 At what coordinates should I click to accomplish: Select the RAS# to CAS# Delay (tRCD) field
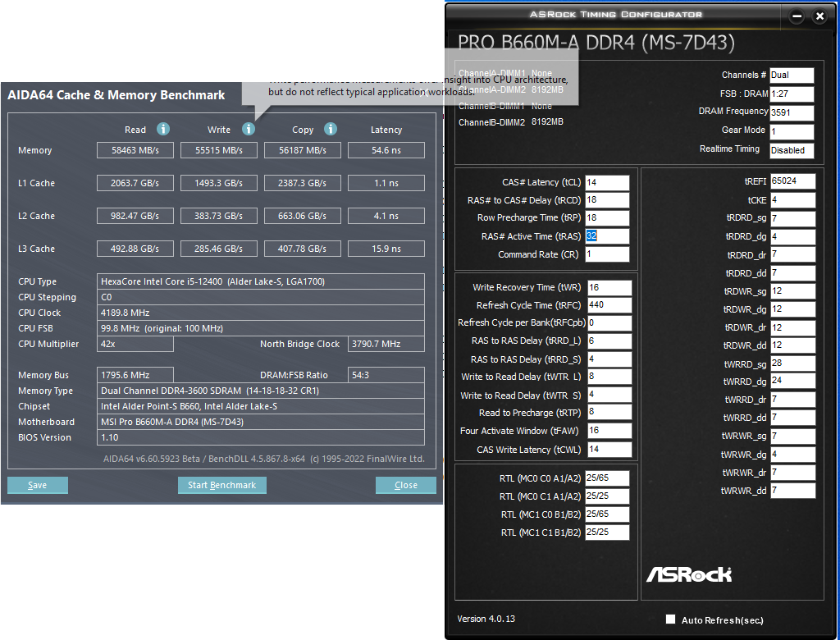tap(607, 200)
